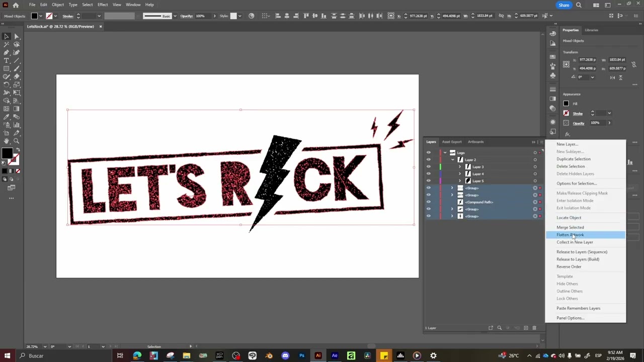Hide Layer 3 using its eye icon
The image size is (644, 362).
click(429, 166)
